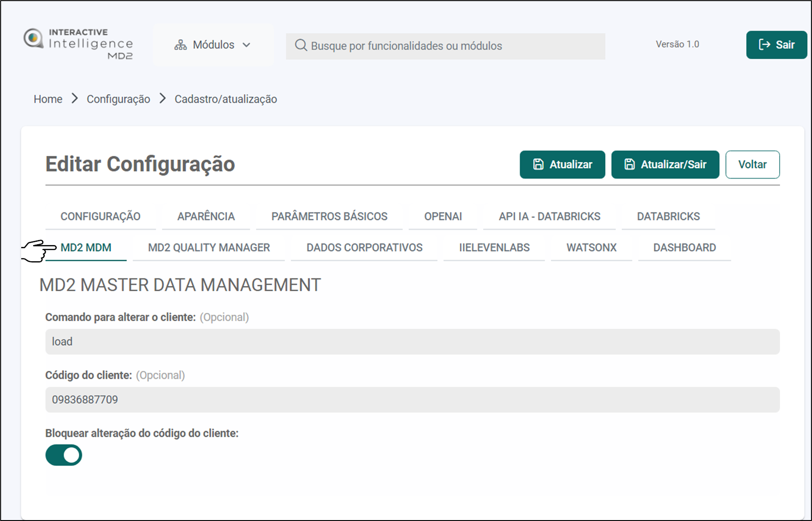Image resolution: width=812 pixels, height=521 pixels.
Task: Click the Módulos hierarchy icon
Action: point(180,45)
